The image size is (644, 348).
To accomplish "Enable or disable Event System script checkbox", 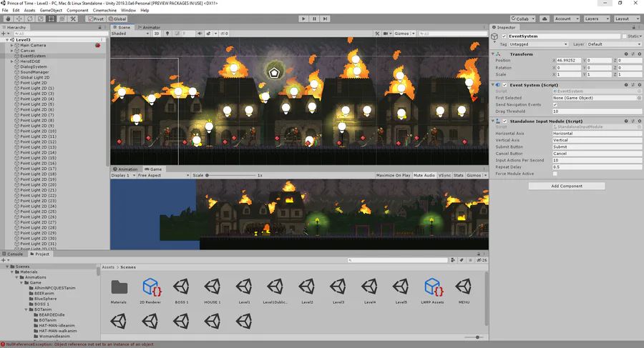I will [x=504, y=85].
